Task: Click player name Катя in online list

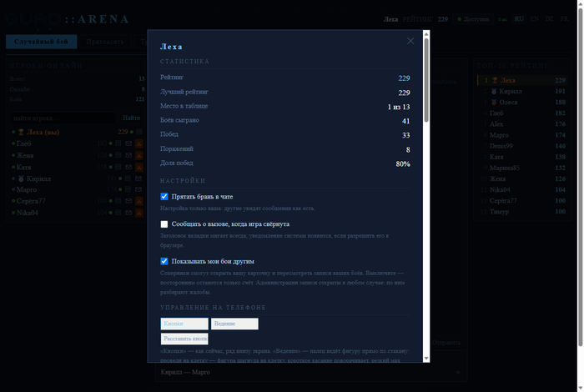Action: point(24,167)
